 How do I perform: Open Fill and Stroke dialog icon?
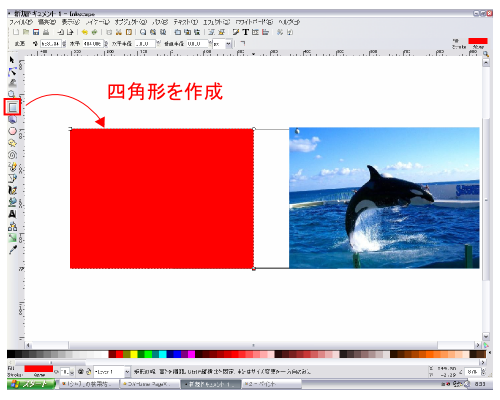[x=236, y=32]
